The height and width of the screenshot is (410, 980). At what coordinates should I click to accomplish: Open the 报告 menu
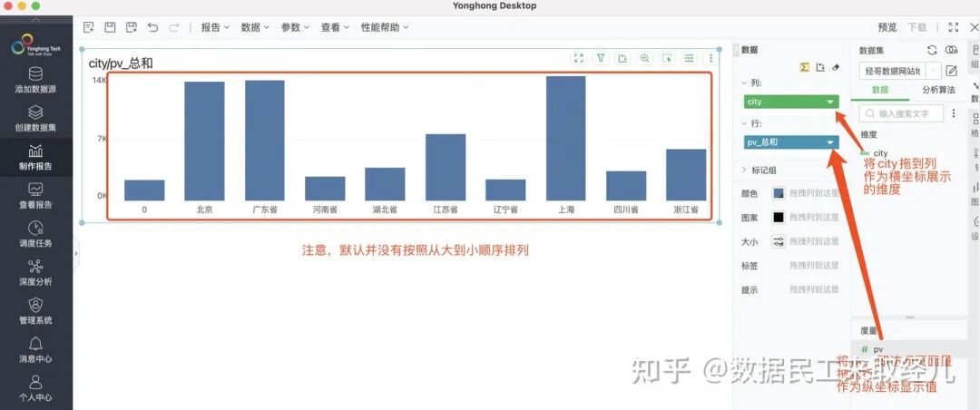point(215,27)
